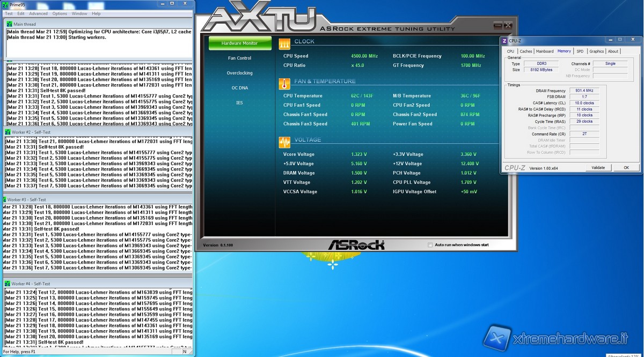
Task: Click the CPU-Z title bar icon
Action: click(504, 40)
